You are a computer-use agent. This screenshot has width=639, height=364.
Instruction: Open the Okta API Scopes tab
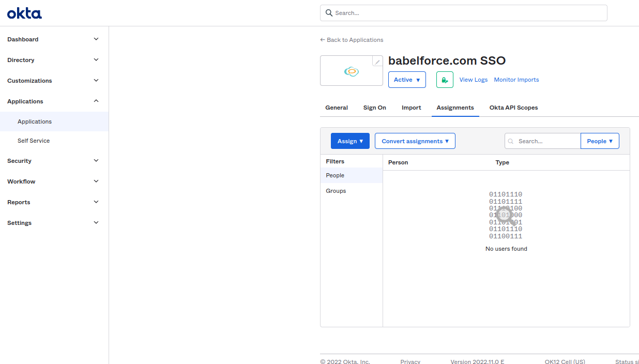click(514, 108)
